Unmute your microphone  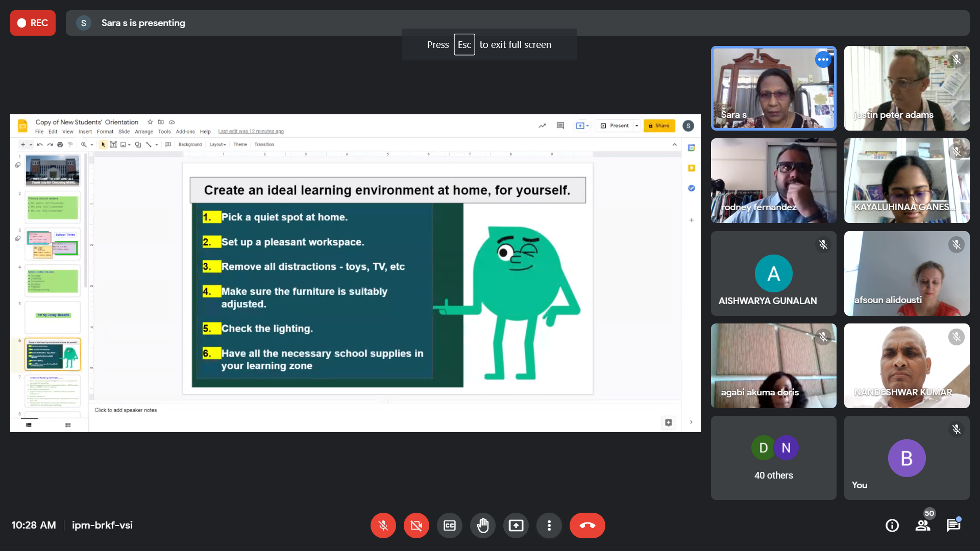pyautogui.click(x=383, y=525)
